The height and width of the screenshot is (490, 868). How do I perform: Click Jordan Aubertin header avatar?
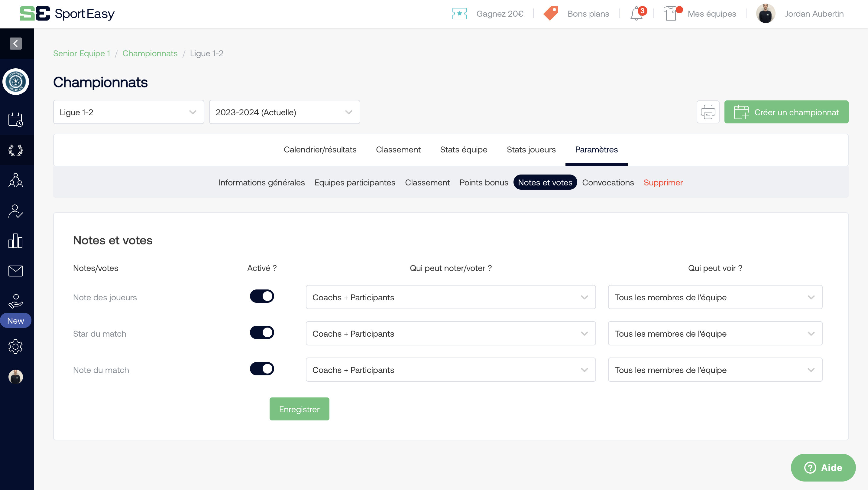tap(766, 14)
